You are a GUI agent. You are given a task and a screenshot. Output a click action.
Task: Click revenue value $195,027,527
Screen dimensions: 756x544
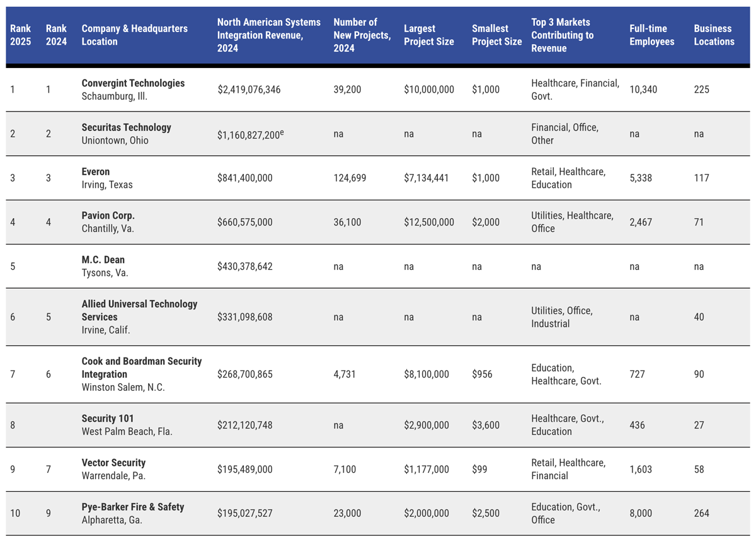tap(245, 514)
